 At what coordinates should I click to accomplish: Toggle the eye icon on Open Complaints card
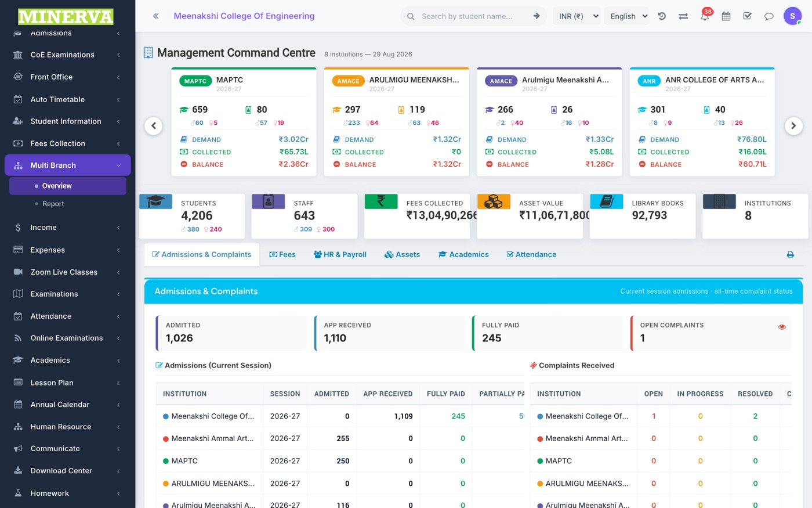tap(782, 327)
